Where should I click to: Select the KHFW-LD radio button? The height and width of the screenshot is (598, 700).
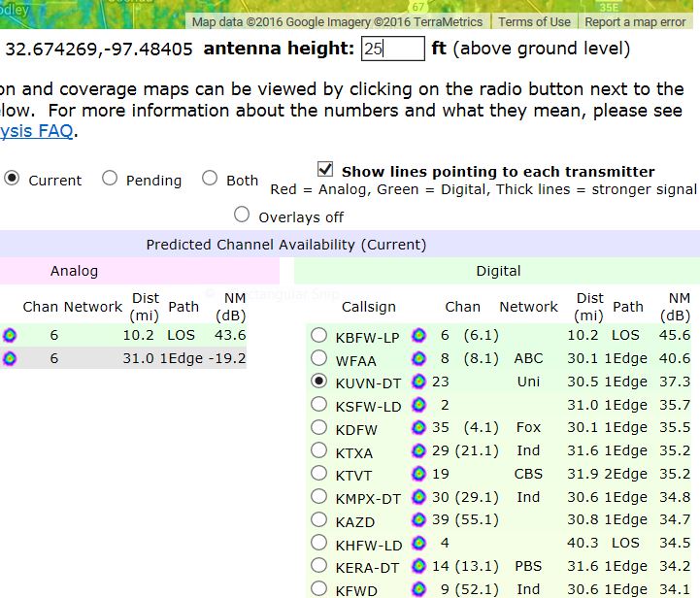tap(318, 544)
